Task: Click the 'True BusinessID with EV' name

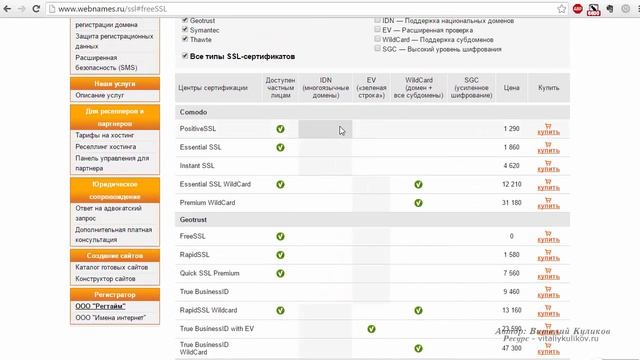Action: click(217, 329)
